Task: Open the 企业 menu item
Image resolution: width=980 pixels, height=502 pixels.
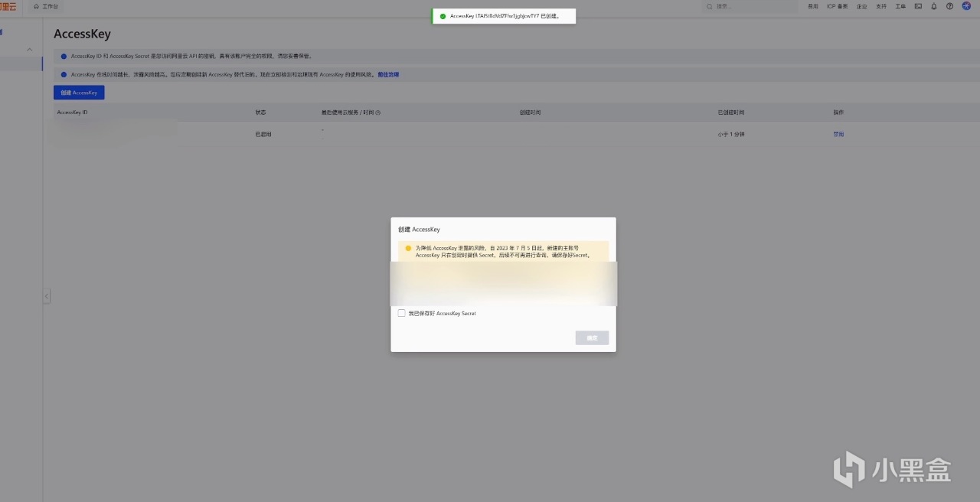Action: coord(862,6)
